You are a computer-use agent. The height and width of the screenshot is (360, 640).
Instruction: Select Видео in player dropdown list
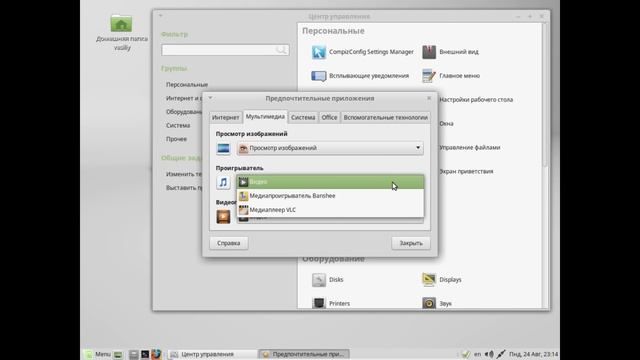[x=330, y=182]
